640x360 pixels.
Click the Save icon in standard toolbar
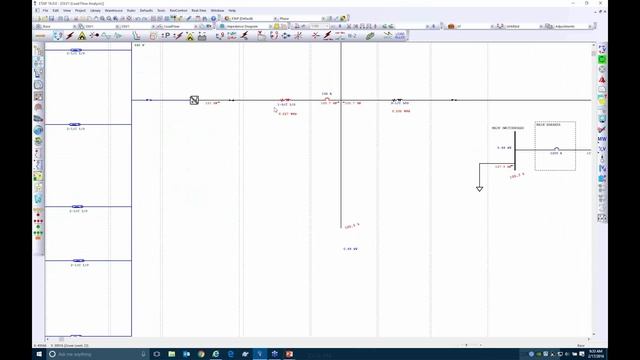[x=51, y=19]
